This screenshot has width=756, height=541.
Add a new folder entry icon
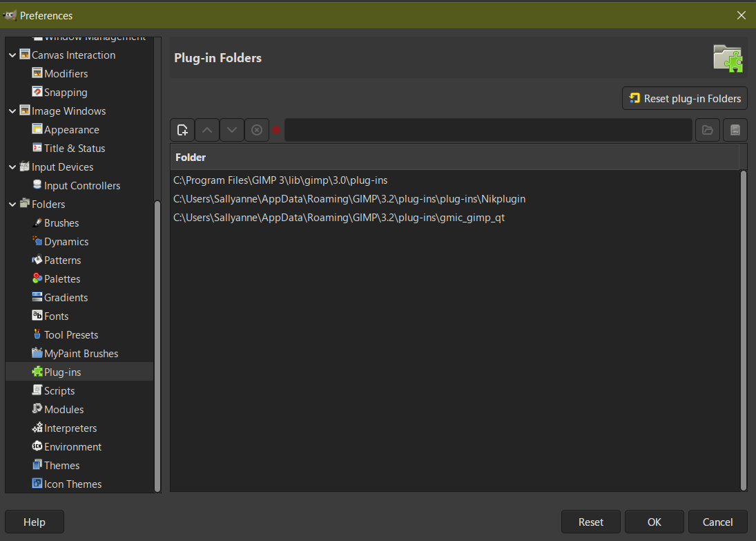(x=182, y=130)
